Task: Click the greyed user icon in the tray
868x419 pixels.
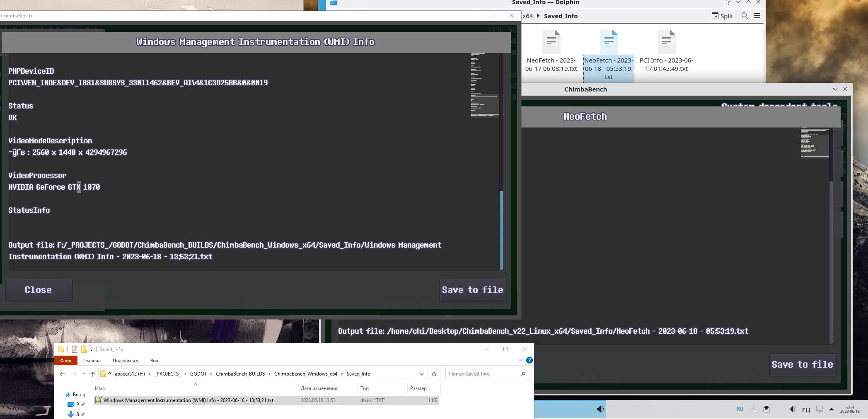Action: pyautogui.click(x=753, y=409)
